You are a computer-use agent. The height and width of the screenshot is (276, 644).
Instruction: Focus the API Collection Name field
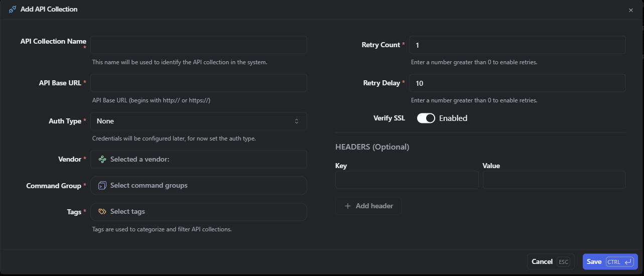[x=198, y=45]
